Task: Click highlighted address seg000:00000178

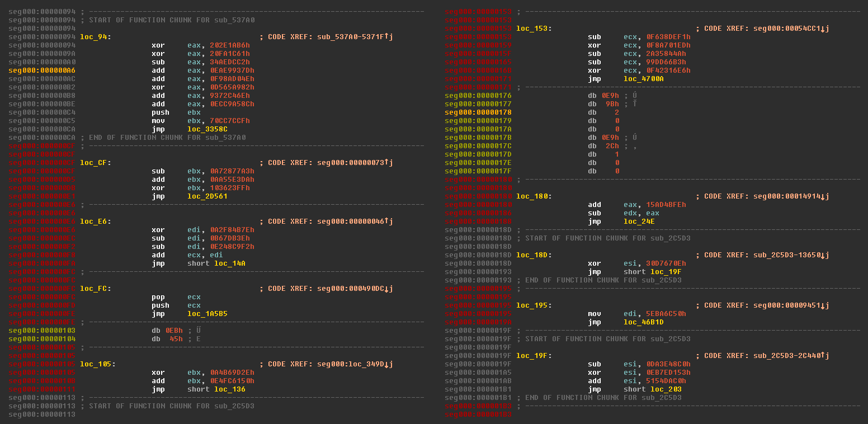Action: 478,112
